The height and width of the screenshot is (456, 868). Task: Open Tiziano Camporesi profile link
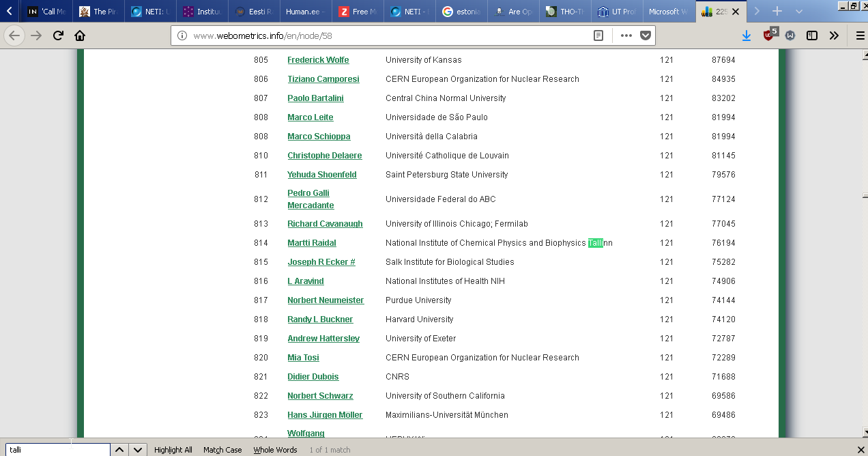(323, 79)
